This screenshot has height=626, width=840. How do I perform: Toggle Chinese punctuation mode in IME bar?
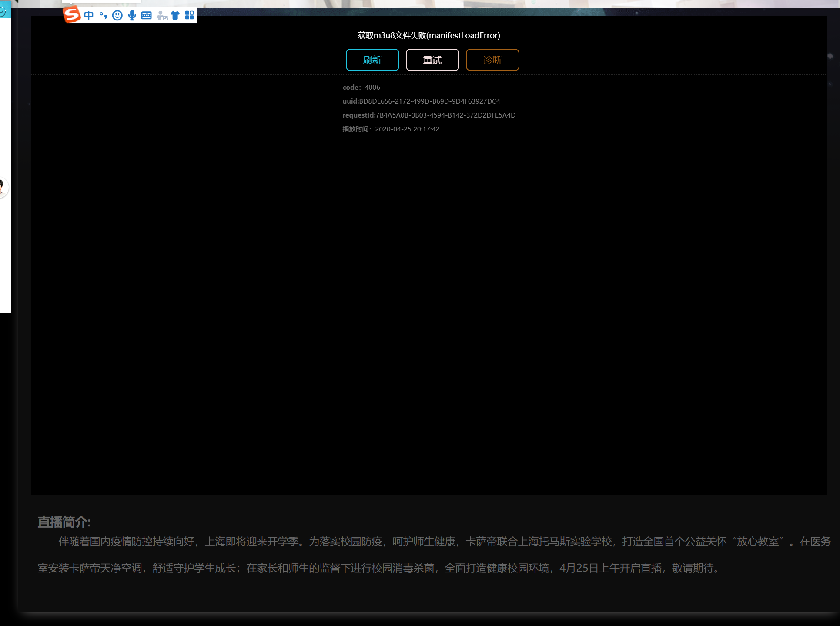point(103,16)
